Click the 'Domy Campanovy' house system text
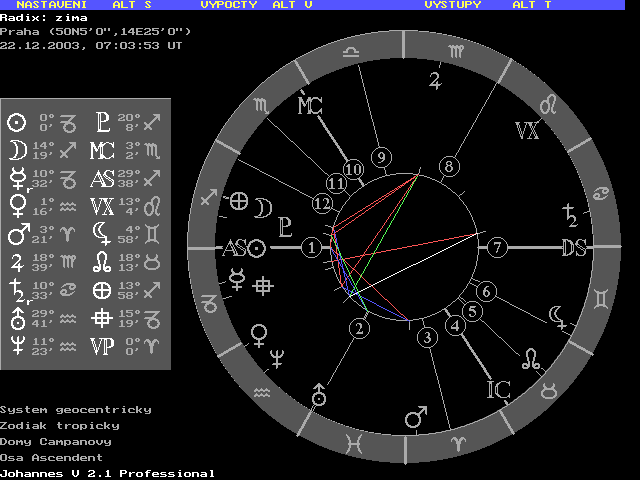This screenshot has height=480, width=640. (56, 441)
